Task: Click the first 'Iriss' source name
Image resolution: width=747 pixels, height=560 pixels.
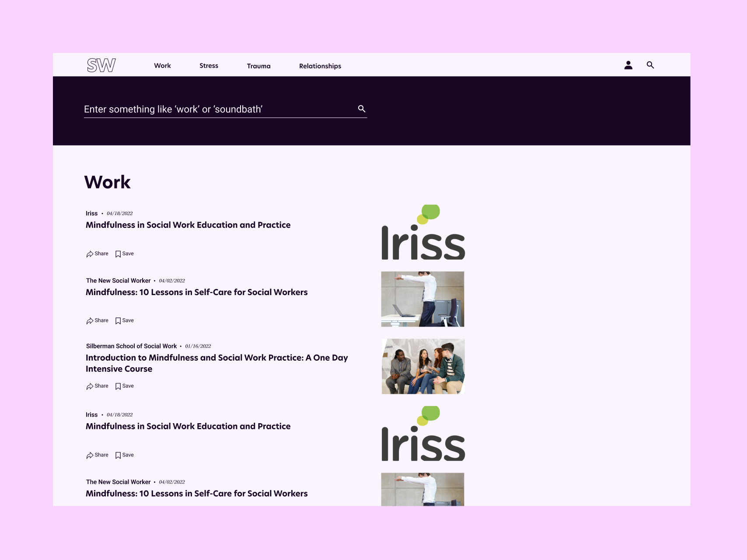Action: (91, 213)
